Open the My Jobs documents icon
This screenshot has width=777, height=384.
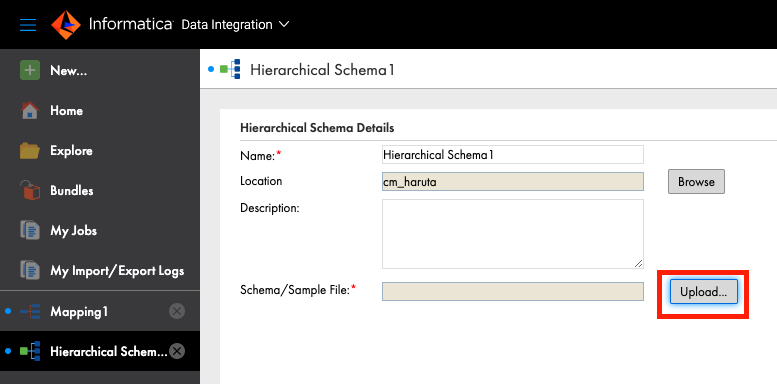click(30, 230)
